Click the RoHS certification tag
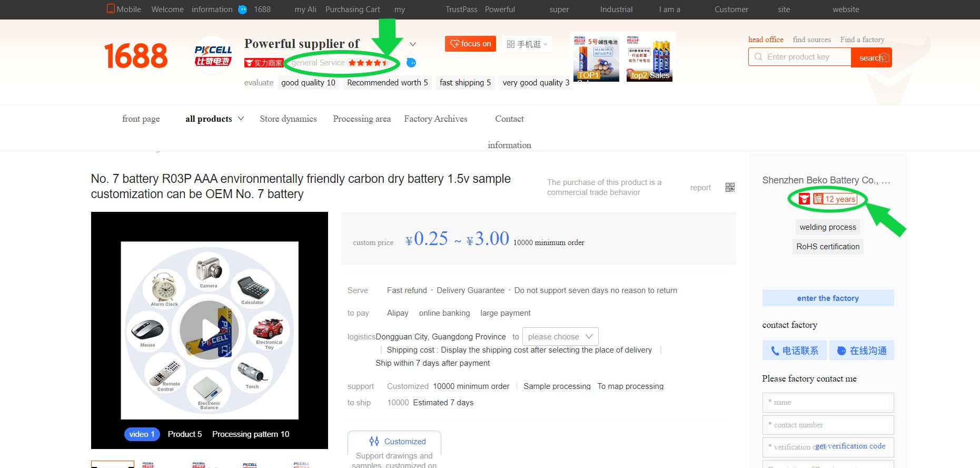This screenshot has height=468, width=980. 828,247
